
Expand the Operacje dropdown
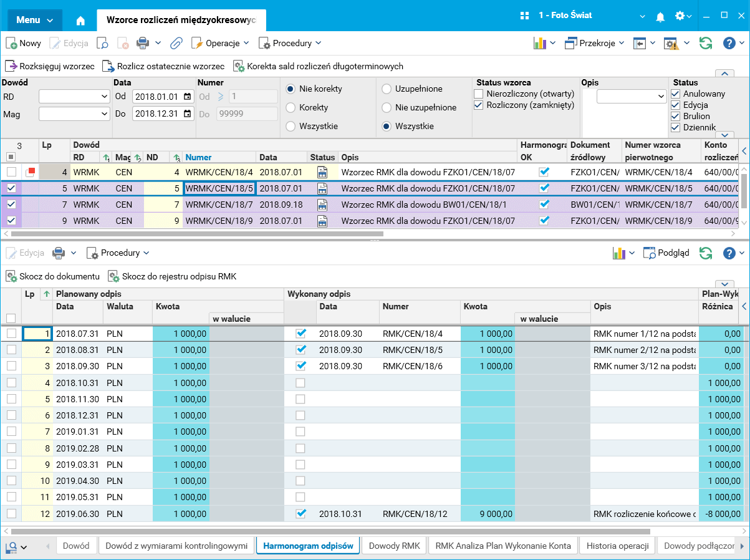point(220,43)
